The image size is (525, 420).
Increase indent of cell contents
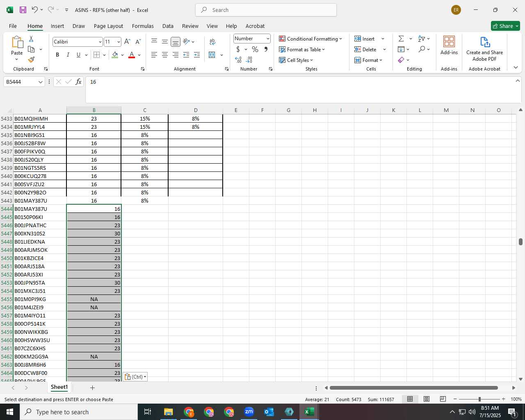coord(197,55)
